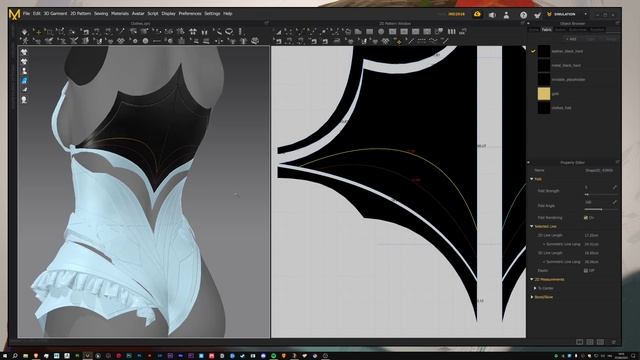
Task: Click the 2D Line Length value
Action: pyautogui.click(x=592, y=236)
